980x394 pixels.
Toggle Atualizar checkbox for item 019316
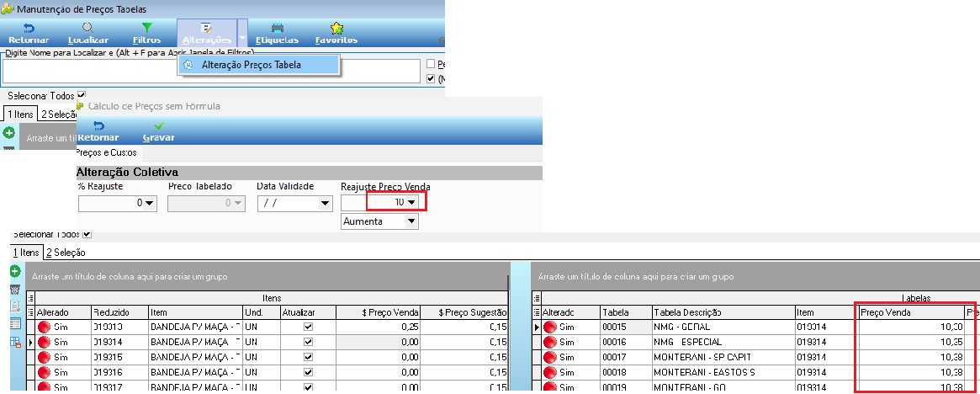(x=308, y=372)
